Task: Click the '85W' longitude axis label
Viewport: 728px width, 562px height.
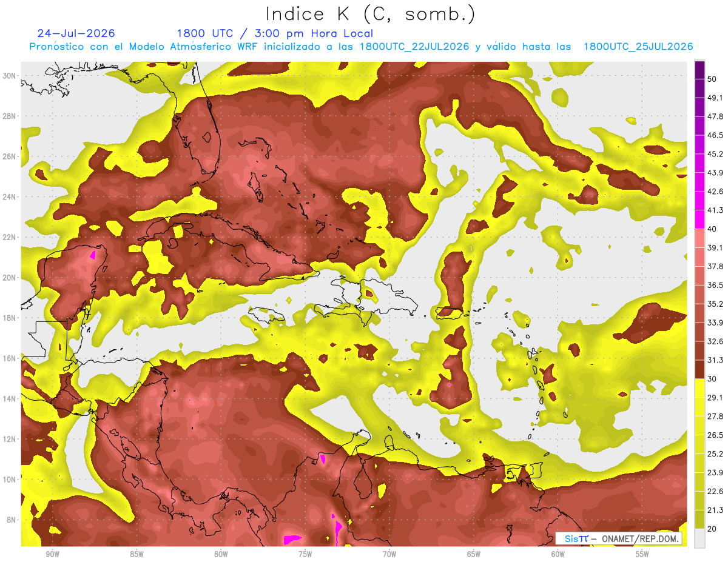Action: (x=136, y=555)
